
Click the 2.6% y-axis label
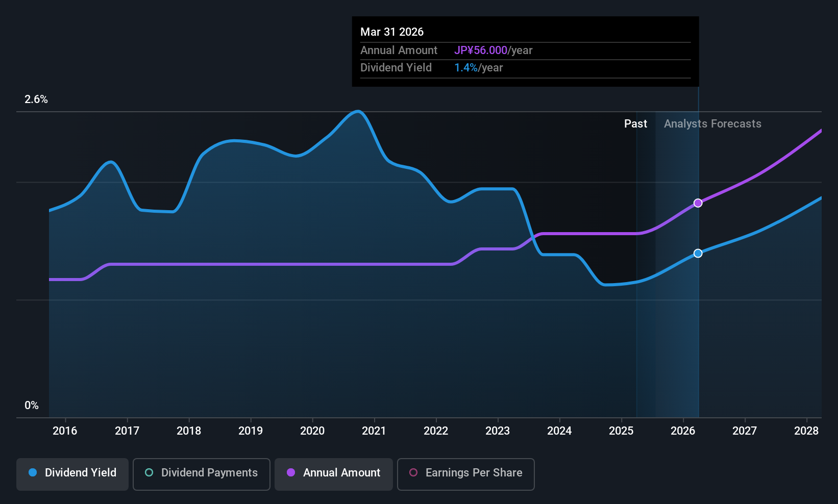[36, 99]
